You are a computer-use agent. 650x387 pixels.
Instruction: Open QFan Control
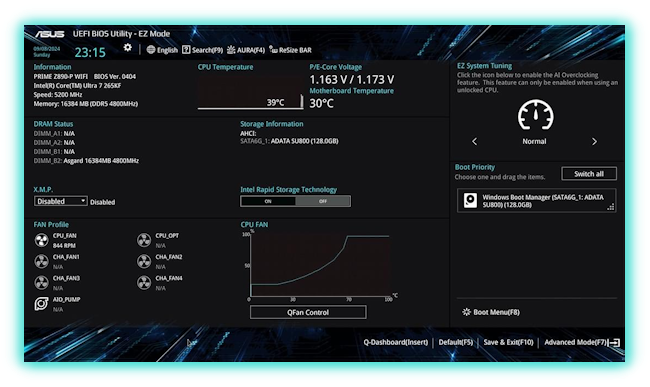click(x=308, y=312)
